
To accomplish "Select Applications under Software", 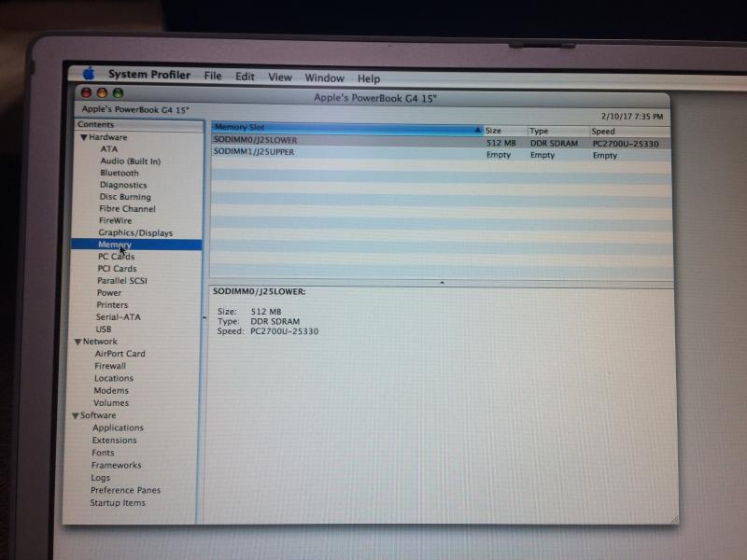I will [x=119, y=427].
